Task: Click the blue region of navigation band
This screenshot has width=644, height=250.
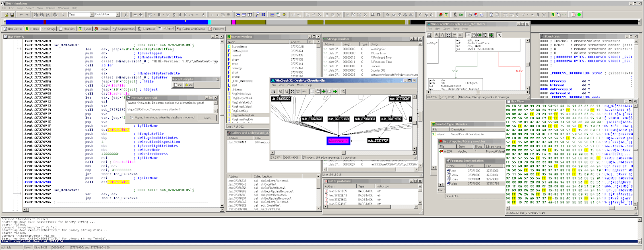Action: (x=121, y=22)
